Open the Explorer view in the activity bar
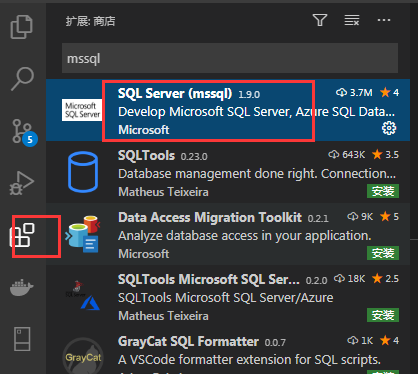This screenshot has height=374, width=418. [x=22, y=27]
